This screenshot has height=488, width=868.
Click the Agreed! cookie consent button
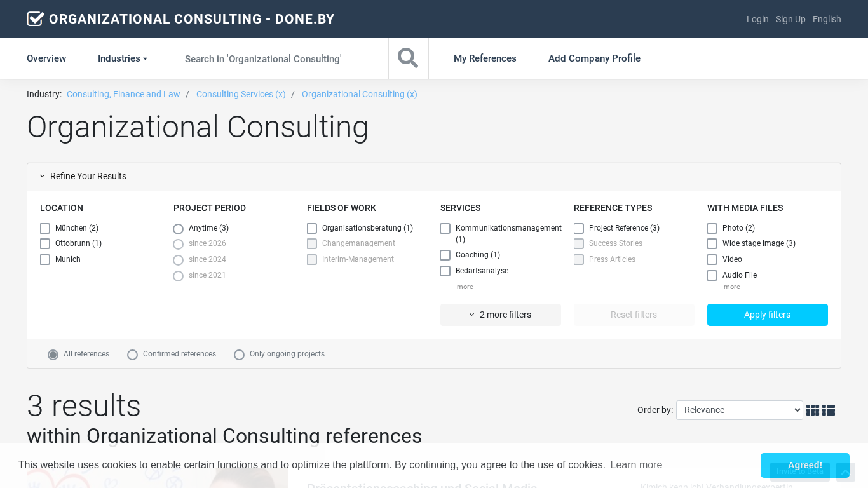804,465
